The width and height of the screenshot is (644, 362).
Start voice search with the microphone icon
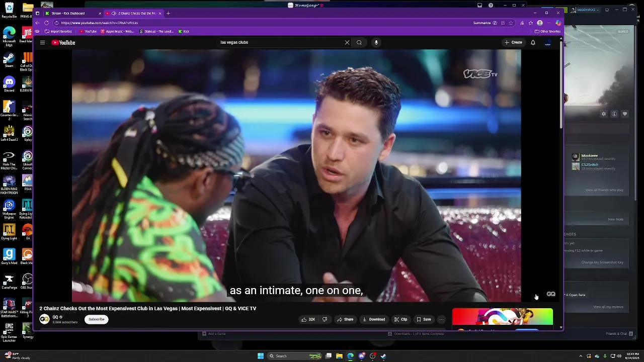coord(376,42)
